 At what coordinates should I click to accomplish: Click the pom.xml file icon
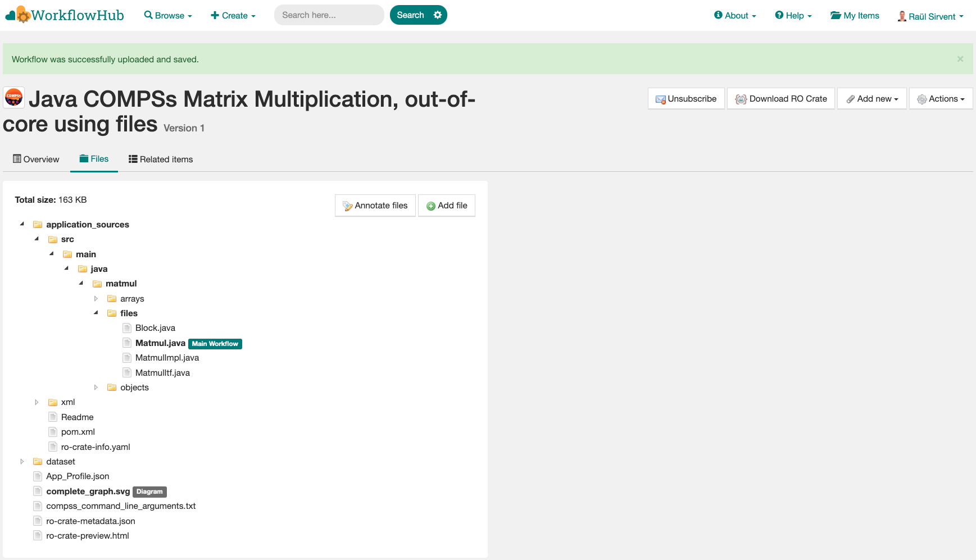point(53,432)
